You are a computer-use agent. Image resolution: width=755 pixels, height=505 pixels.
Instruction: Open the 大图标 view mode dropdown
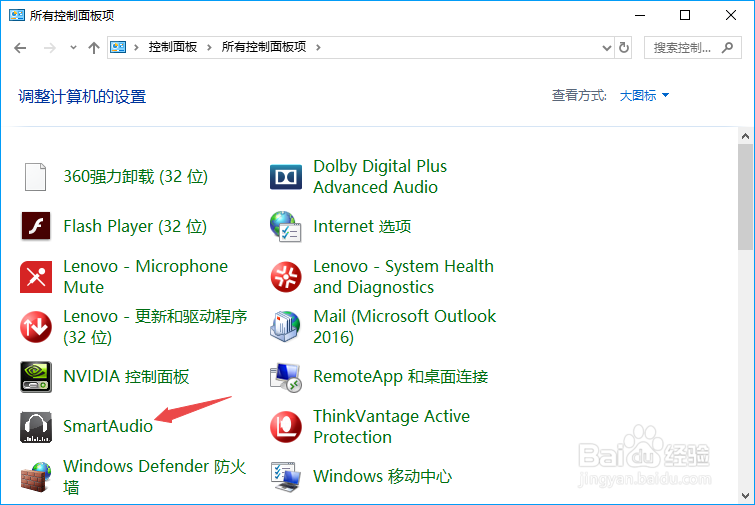coord(644,95)
